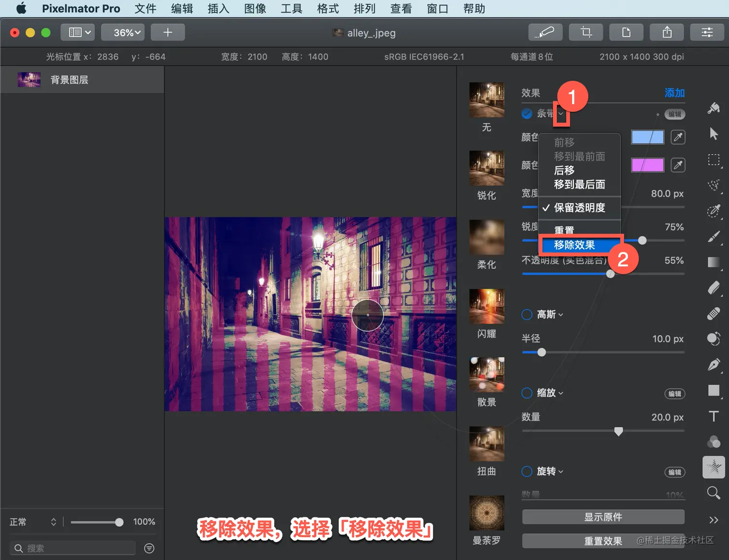Click the document toolbar icon beside Crop
This screenshot has height=560, width=729.
click(626, 32)
